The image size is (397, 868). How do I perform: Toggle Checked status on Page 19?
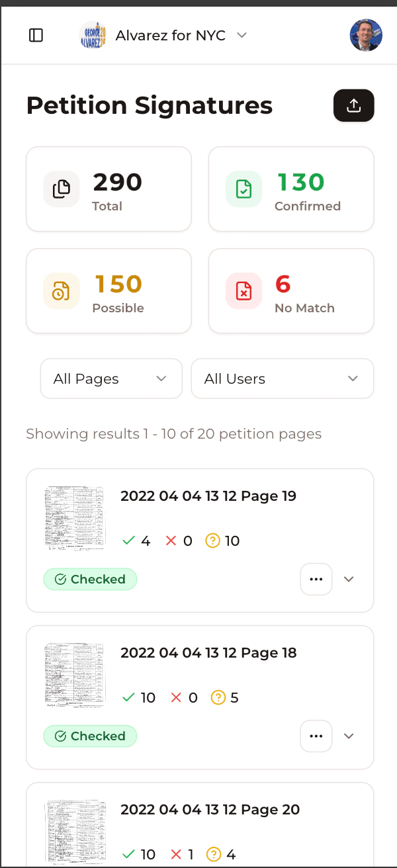point(90,579)
